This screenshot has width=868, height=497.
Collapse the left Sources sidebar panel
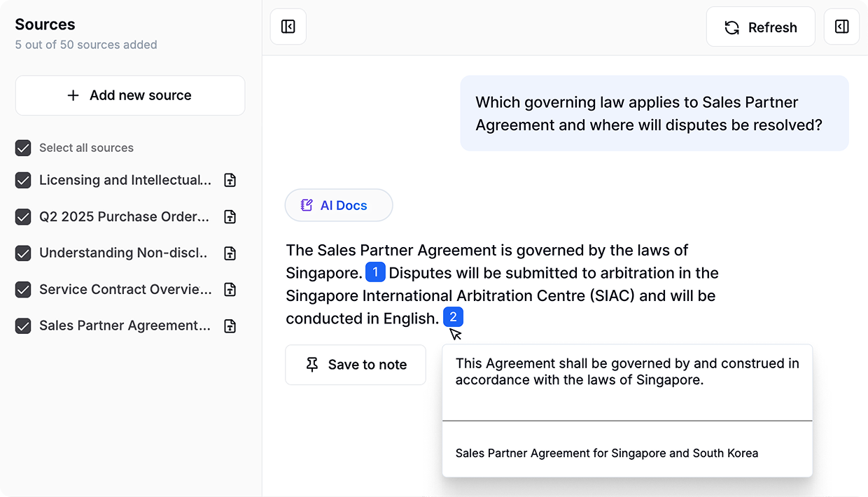pyautogui.click(x=288, y=27)
